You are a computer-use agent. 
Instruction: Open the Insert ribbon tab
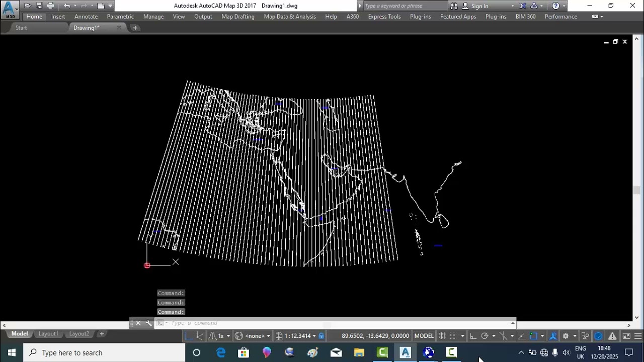coord(58,17)
